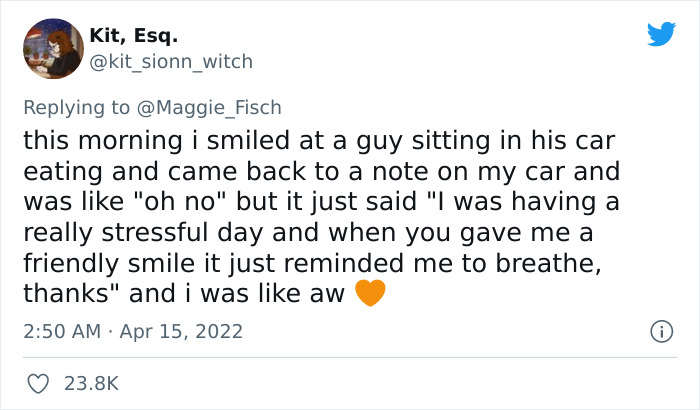Screen dimensions: 700x410
Task: Click the Twitter bird logo
Action: [661, 34]
